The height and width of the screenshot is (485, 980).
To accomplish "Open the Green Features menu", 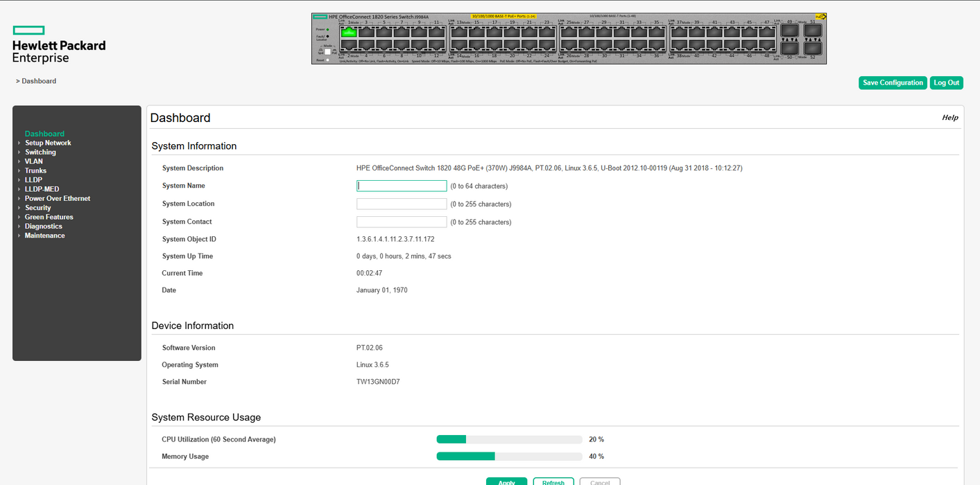I will pyautogui.click(x=49, y=217).
